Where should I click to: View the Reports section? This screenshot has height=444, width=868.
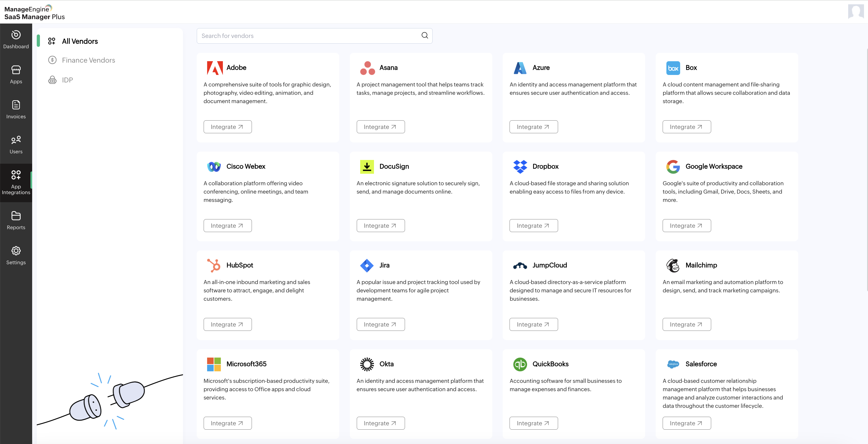point(16,220)
